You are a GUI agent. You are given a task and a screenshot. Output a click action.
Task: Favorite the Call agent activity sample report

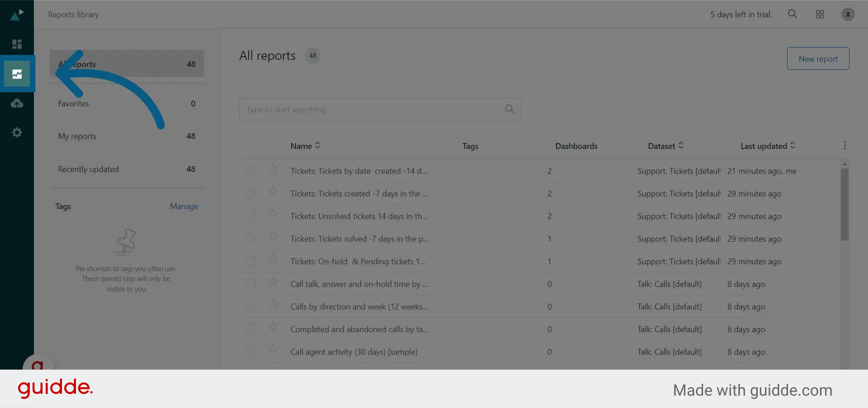point(273,350)
